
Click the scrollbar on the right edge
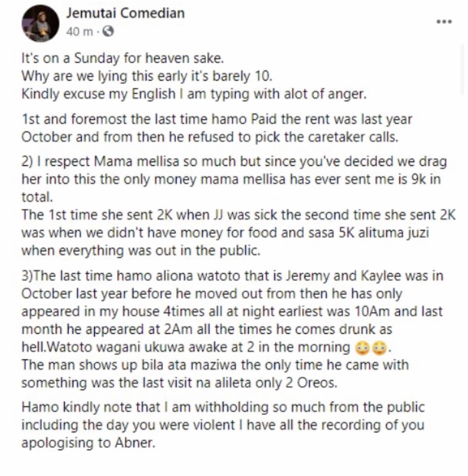(462, 70)
